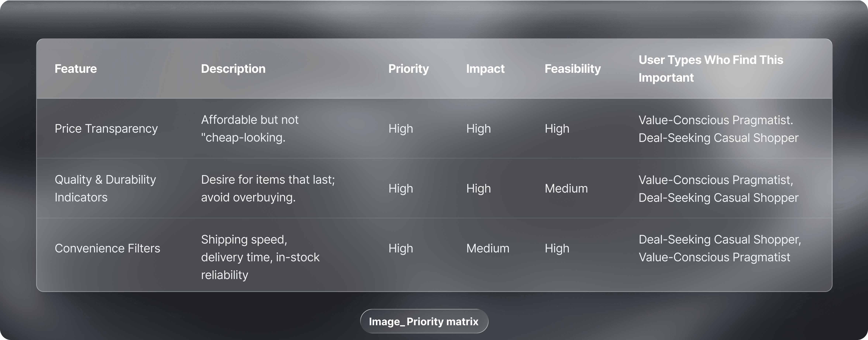Click High feasibility in Convenience Filters row

[557, 248]
